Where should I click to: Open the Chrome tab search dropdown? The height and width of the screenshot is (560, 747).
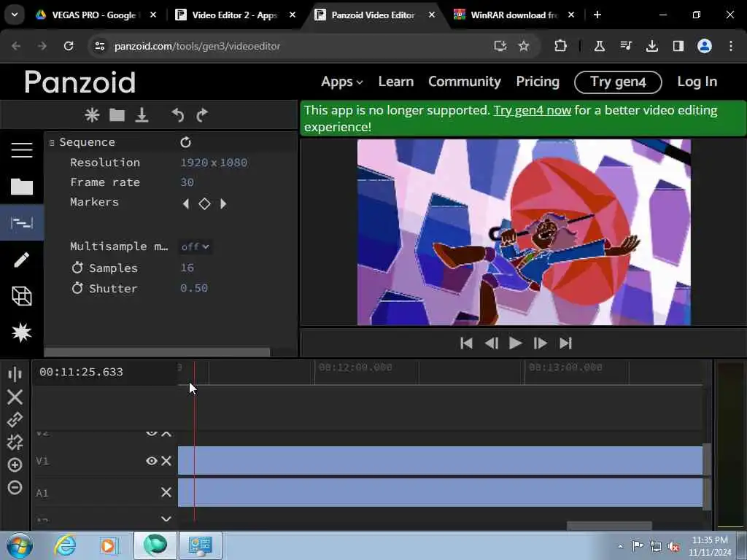[x=15, y=15]
